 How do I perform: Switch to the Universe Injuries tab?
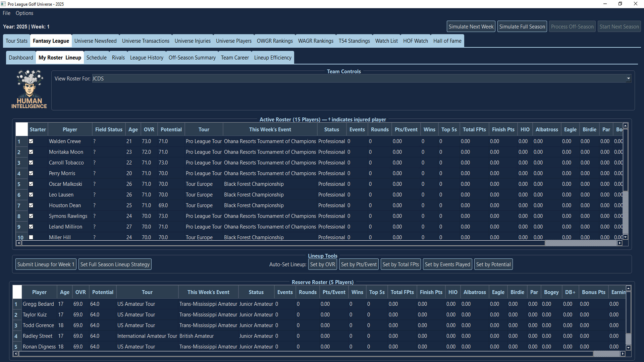193,41
